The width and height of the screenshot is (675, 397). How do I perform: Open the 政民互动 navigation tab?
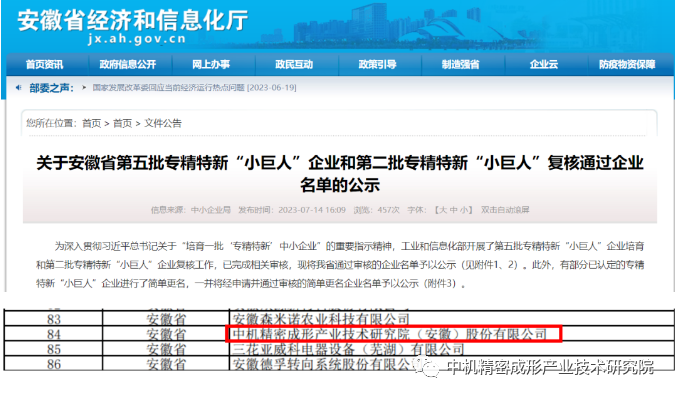[x=294, y=65]
